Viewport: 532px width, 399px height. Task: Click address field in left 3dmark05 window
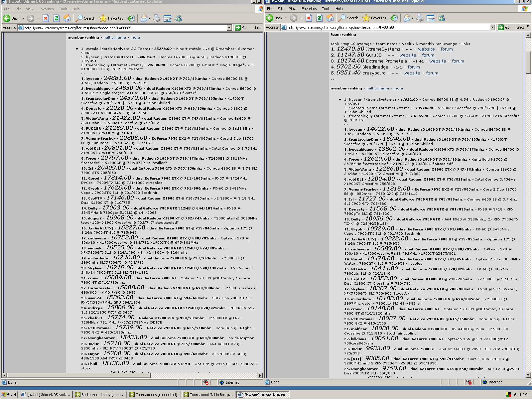click(x=125, y=28)
